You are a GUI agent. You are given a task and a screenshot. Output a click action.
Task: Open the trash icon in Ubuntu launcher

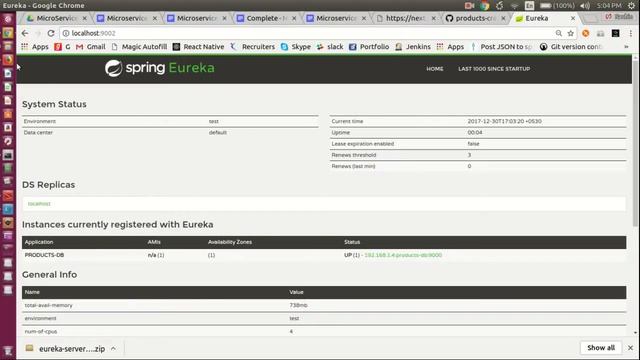[8, 351]
